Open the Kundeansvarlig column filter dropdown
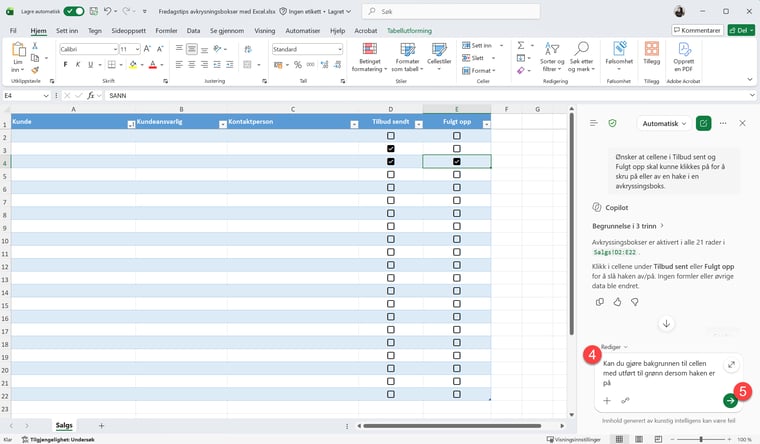Screen dimensions: 760x444 [222, 125]
